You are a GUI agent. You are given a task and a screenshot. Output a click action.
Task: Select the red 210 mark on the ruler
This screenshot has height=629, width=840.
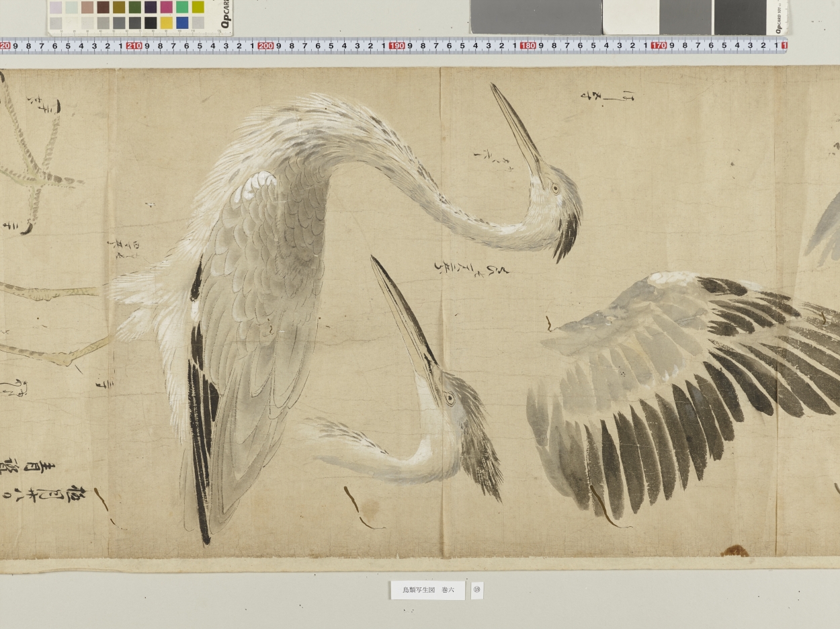click(x=134, y=46)
